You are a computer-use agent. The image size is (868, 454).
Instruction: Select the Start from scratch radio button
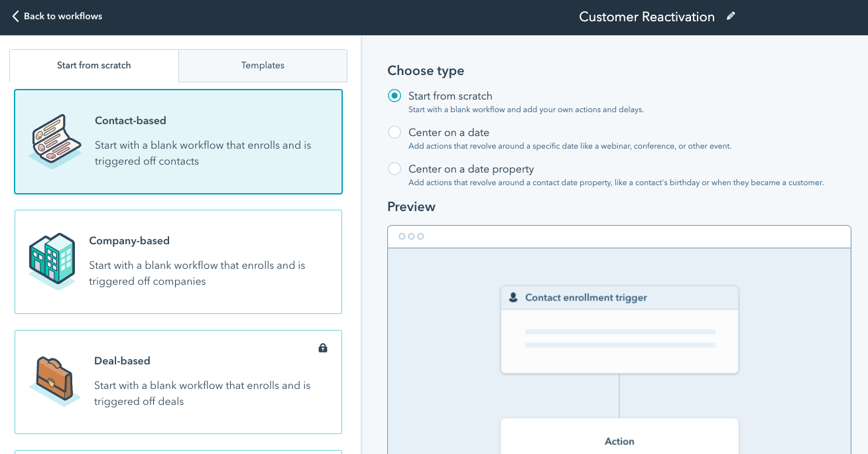[395, 96]
